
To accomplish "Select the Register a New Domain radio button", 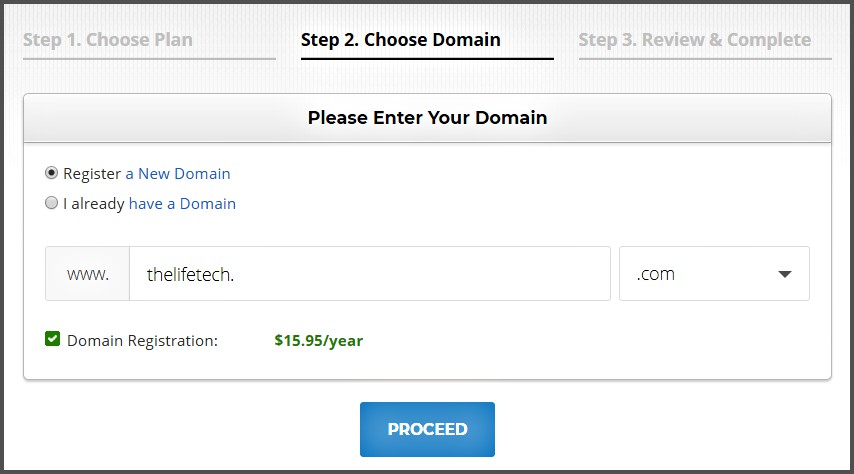I will pyautogui.click(x=52, y=173).
